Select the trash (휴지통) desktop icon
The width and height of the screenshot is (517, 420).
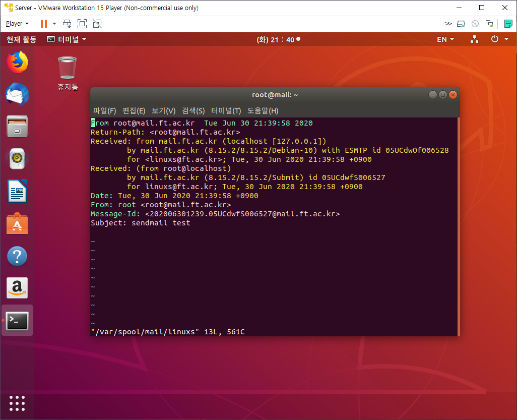click(67, 73)
